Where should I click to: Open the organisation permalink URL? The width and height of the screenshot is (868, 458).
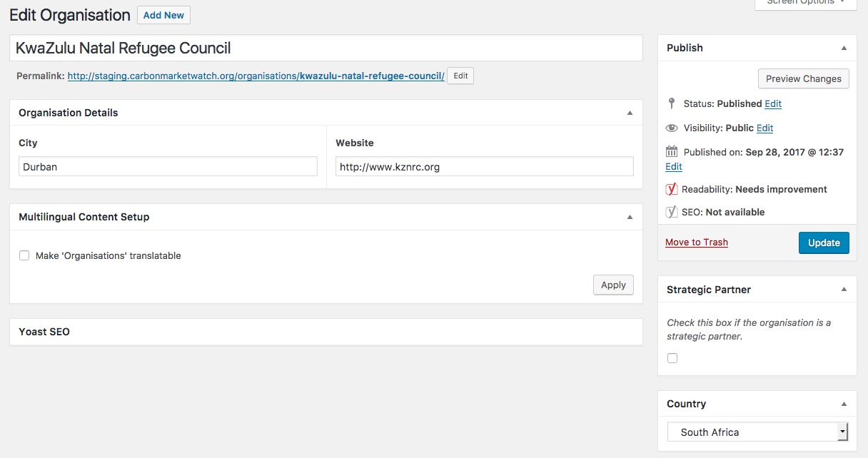(x=256, y=76)
